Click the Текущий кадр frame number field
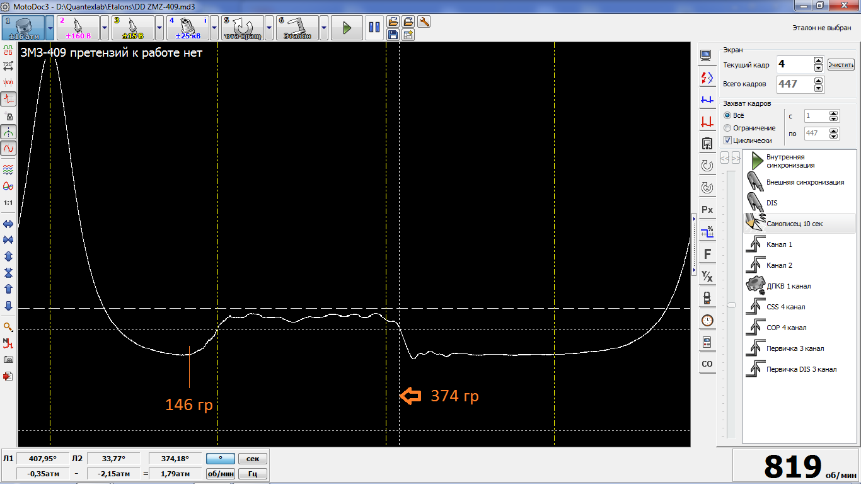 794,64
